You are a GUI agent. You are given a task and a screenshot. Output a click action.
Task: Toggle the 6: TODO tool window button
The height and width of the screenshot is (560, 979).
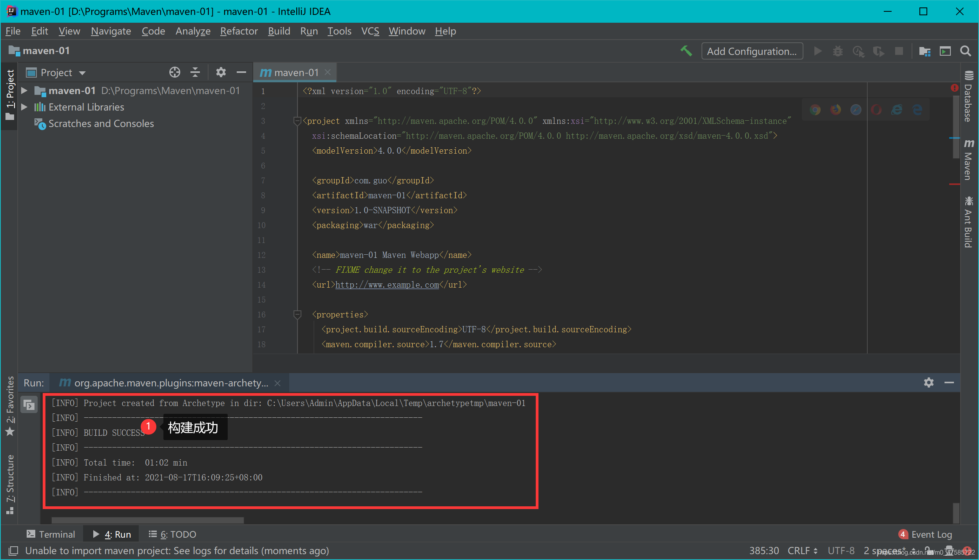pos(172,534)
